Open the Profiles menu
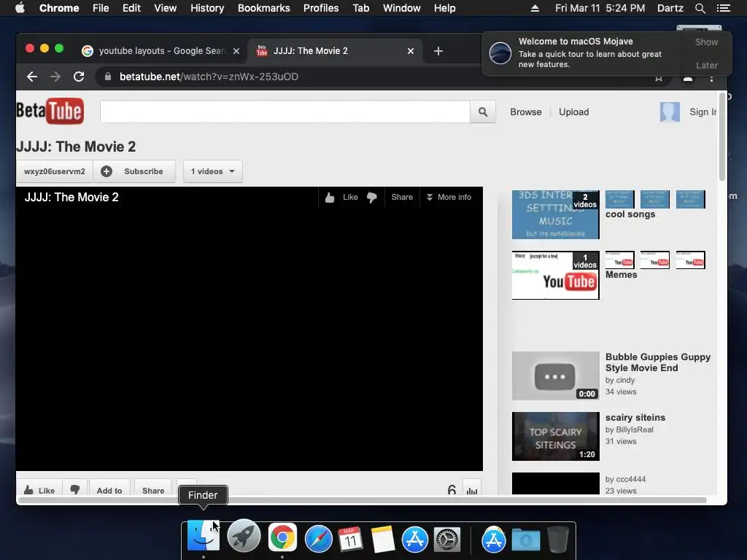The image size is (747, 560). [321, 8]
